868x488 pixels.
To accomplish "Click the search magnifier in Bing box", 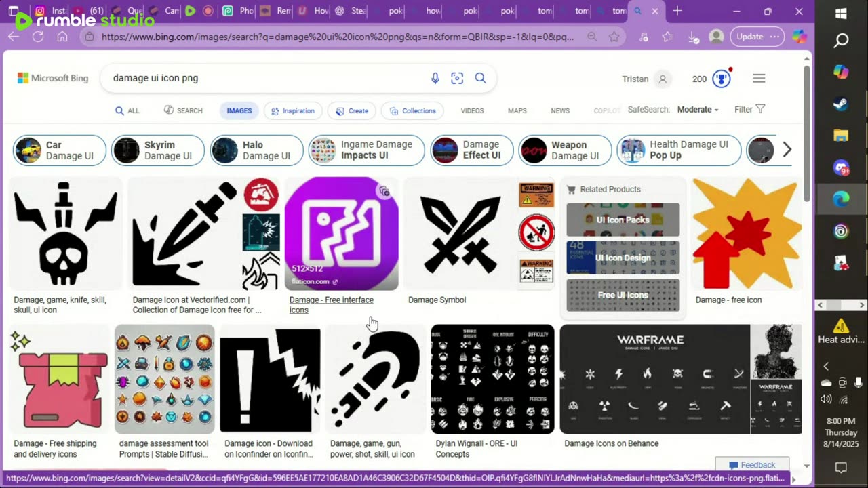I will click(x=480, y=79).
